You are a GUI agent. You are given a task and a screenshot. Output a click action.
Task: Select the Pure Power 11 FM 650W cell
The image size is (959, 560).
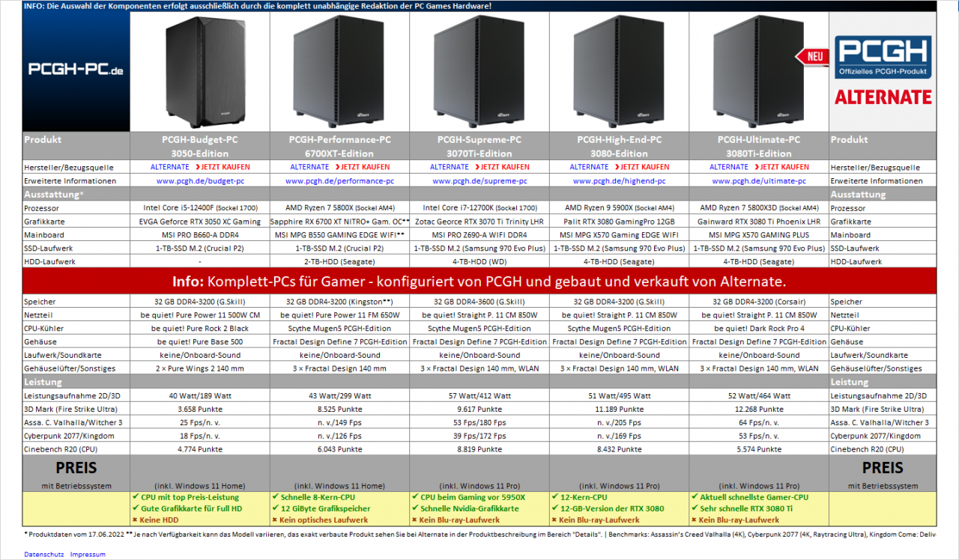(x=340, y=315)
